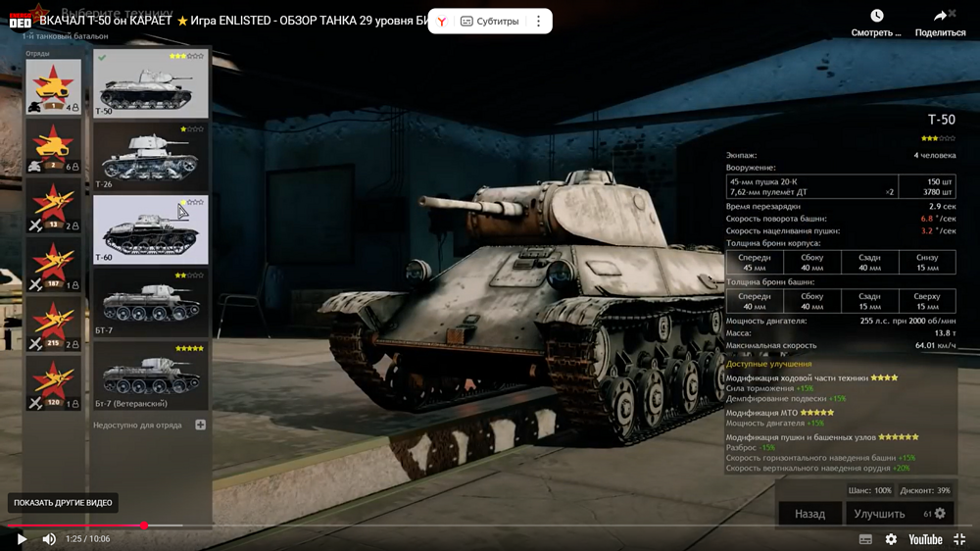
Task: Expand the Недоступно для отряда section
Action: pyautogui.click(x=200, y=426)
